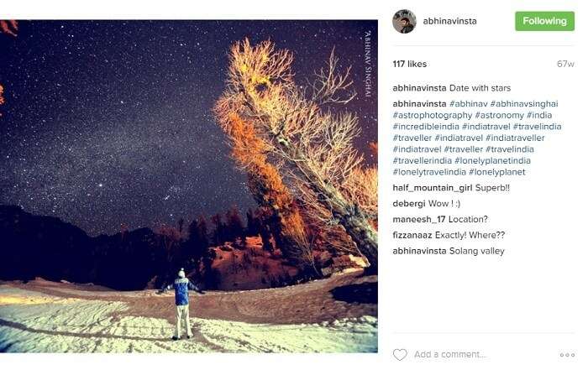Image resolution: width=588 pixels, height=370 pixels.
Task: Open abhinavinsta profile avatar
Action: tap(404, 21)
